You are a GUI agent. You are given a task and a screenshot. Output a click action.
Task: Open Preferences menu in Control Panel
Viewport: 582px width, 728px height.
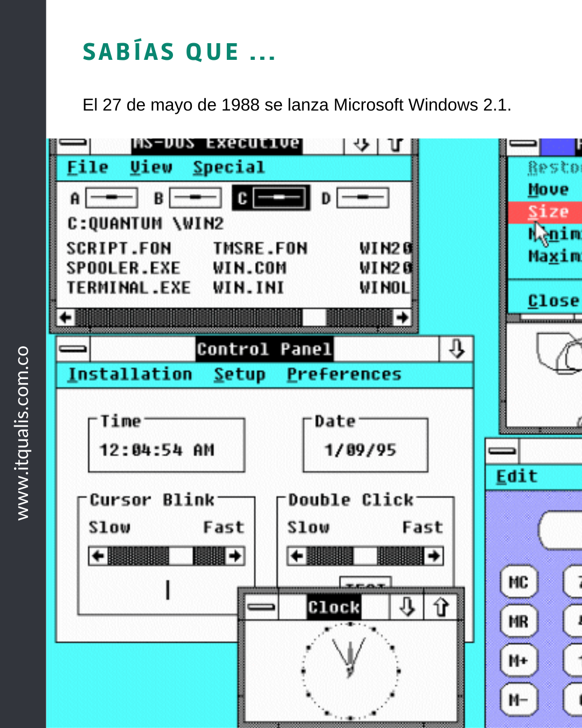click(x=344, y=374)
